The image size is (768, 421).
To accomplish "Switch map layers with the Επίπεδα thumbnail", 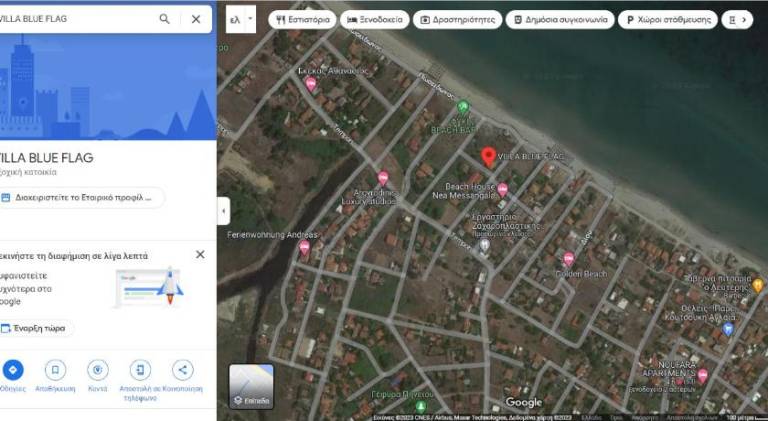I will 251,386.
